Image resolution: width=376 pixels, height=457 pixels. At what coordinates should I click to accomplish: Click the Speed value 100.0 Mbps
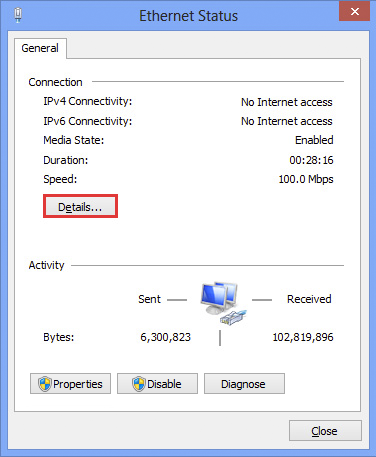306,179
